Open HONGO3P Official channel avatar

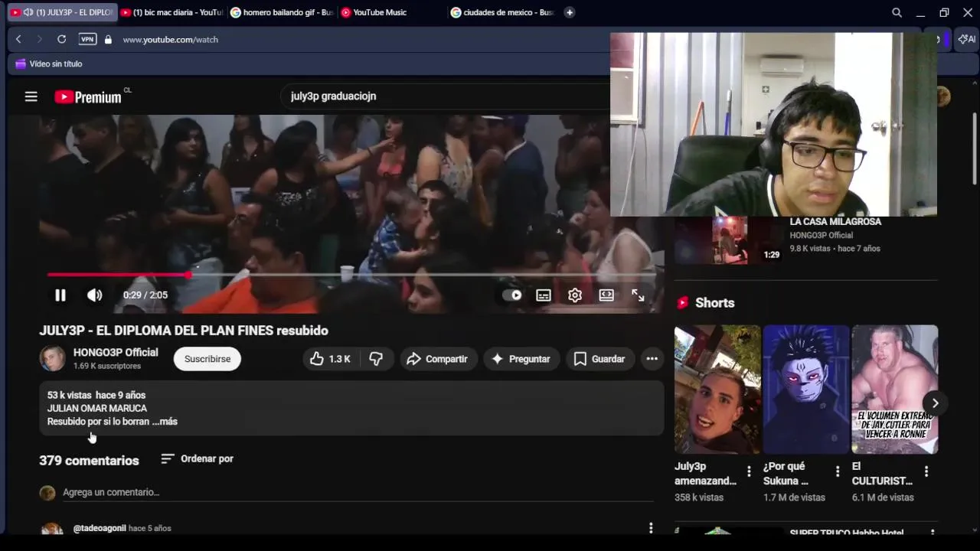click(x=52, y=358)
